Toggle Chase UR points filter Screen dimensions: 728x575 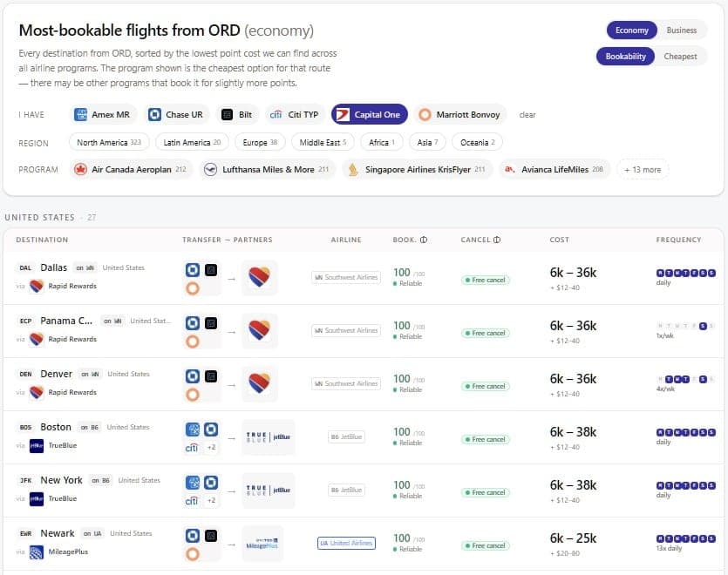pos(176,115)
